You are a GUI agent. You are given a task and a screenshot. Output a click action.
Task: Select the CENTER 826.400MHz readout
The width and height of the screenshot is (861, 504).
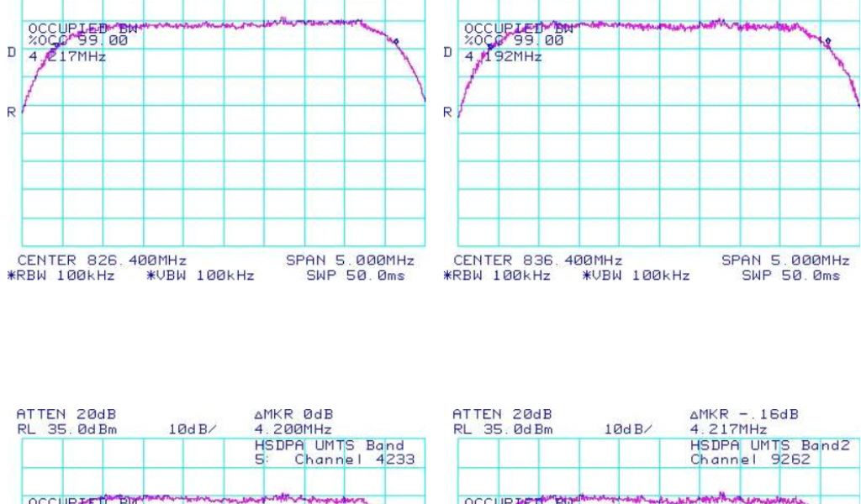(102, 261)
